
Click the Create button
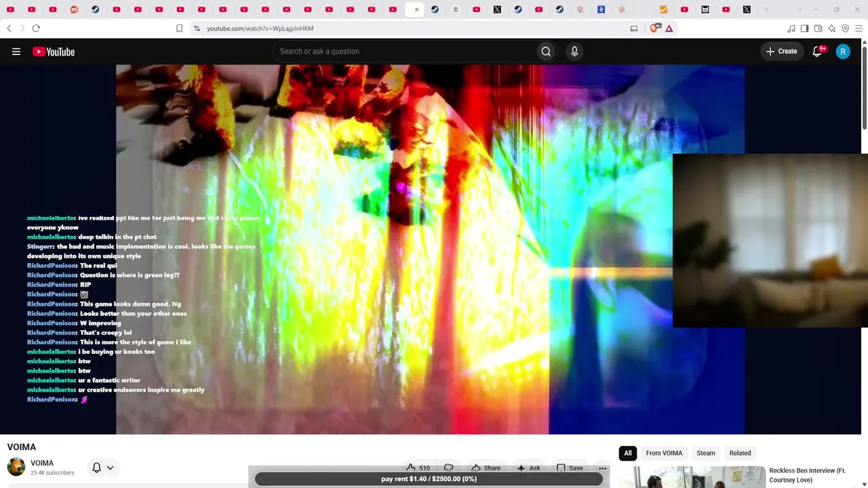pos(781,52)
